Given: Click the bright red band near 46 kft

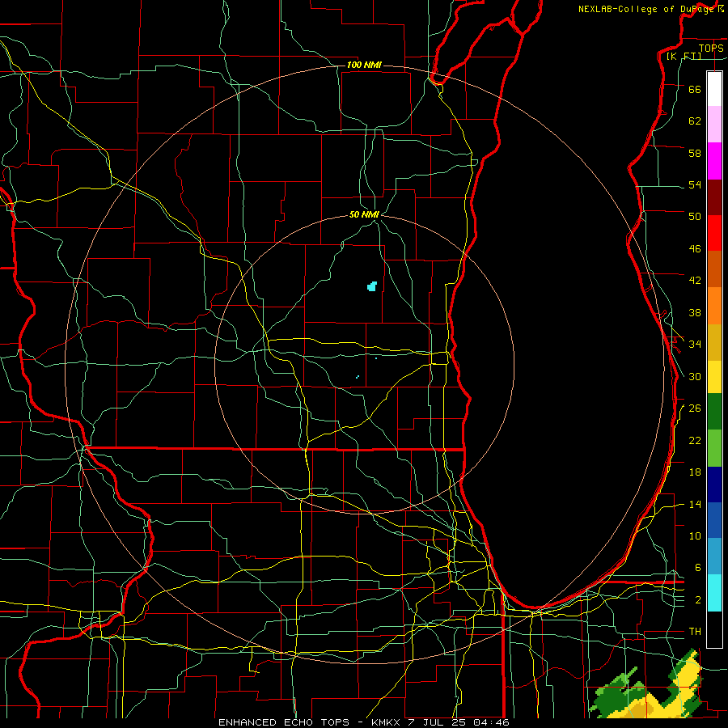Looking at the screenshot, I should (714, 233).
